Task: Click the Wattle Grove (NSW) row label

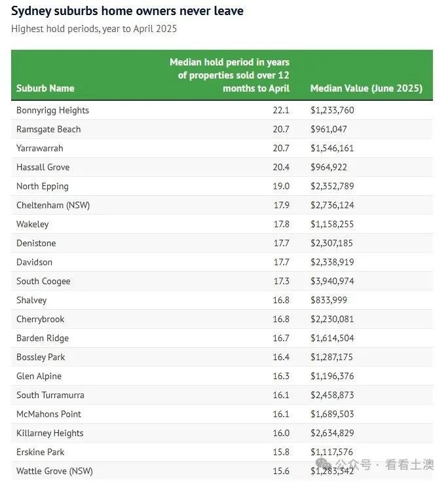Action: coord(54,471)
